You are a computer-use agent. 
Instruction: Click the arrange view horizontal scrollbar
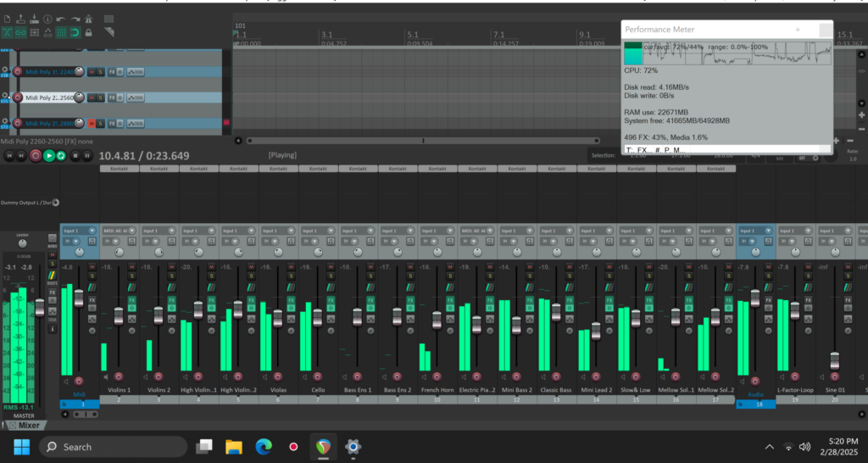(x=424, y=141)
